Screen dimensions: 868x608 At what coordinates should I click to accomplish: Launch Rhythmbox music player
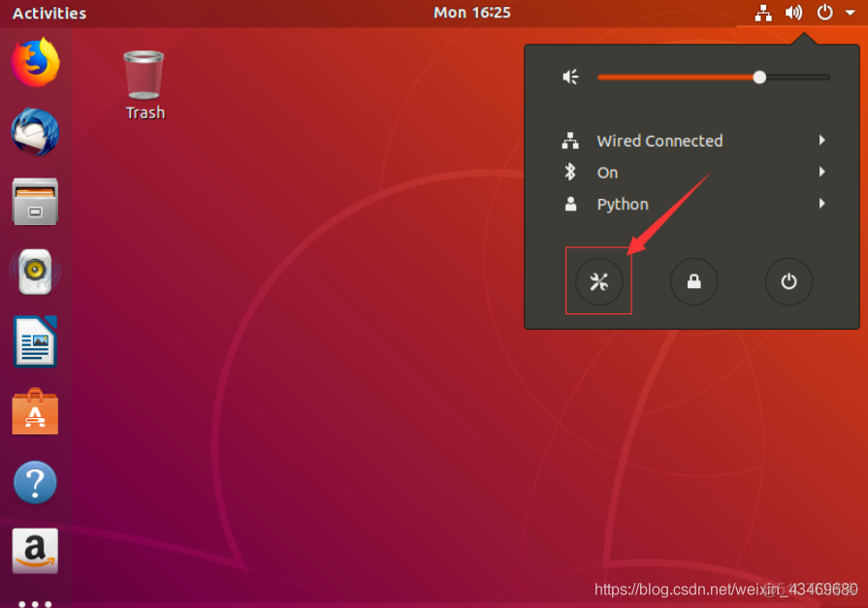tap(36, 272)
